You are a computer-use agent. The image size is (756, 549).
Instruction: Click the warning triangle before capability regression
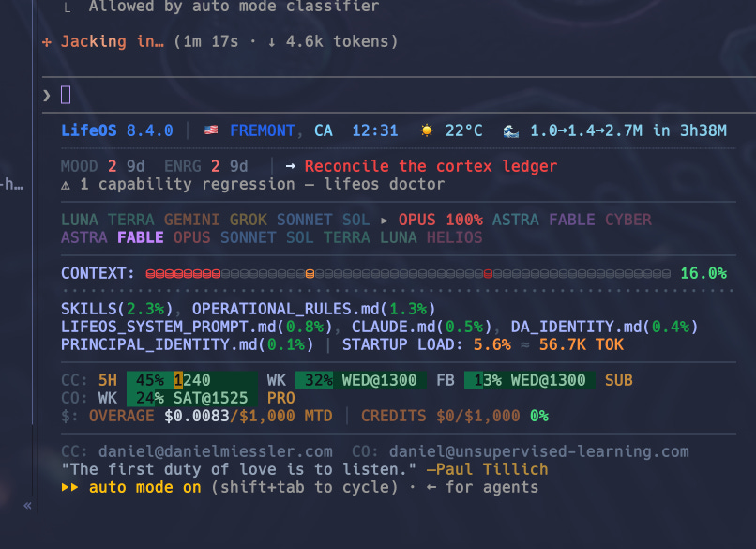tap(66, 185)
